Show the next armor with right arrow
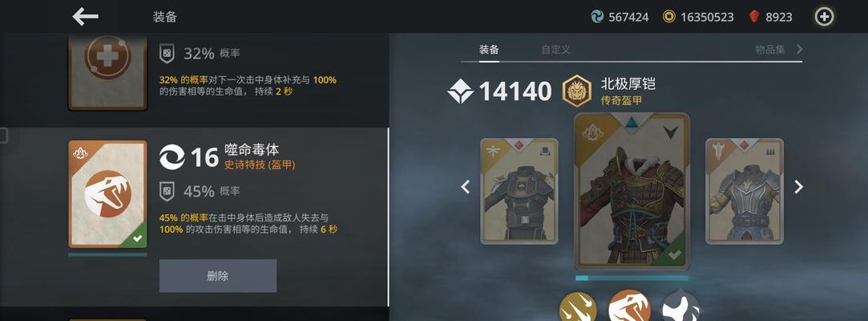This screenshot has height=321, width=868. (798, 187)
